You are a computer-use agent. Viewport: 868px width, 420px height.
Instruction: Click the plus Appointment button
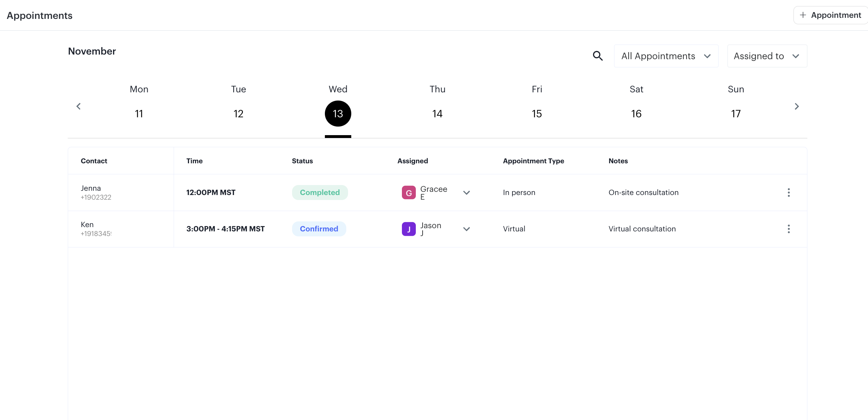(x=830, y=15)
